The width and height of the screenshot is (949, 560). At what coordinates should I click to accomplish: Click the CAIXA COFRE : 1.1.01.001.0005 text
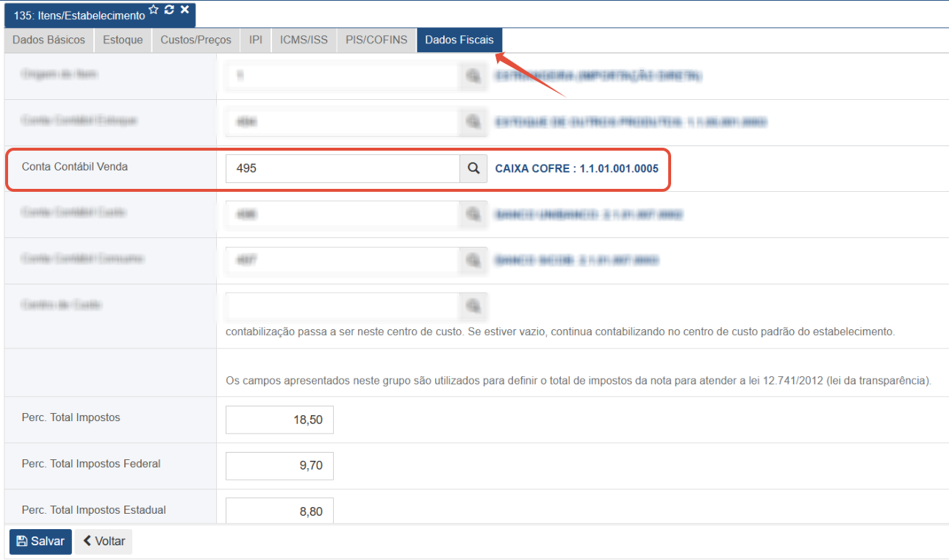pyautogui.click(x=577, y=168)
